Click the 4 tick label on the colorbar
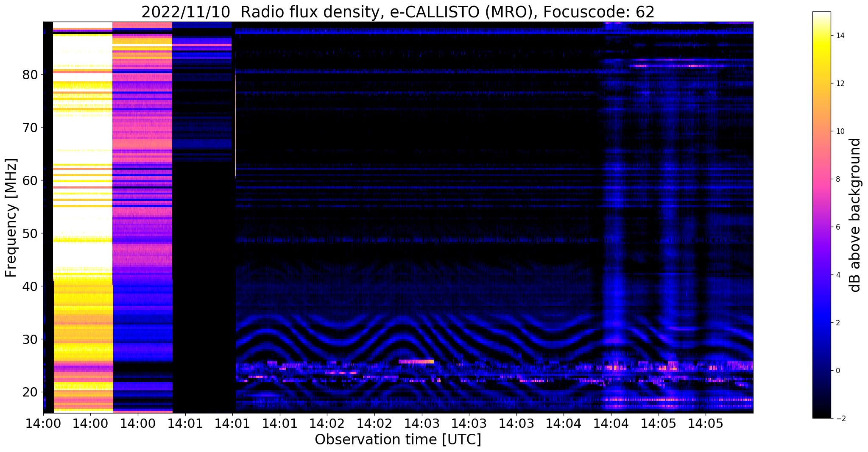 pyautogui.click(x=837, y=275)
